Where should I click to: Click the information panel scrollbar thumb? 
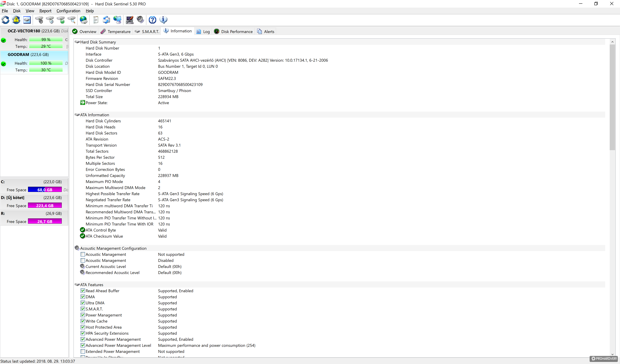pos(612,97)
